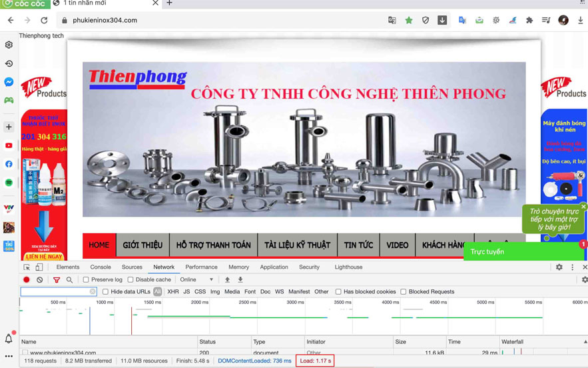Open the user profile avatar
The image size is (588, 368).
pos(563,20)
